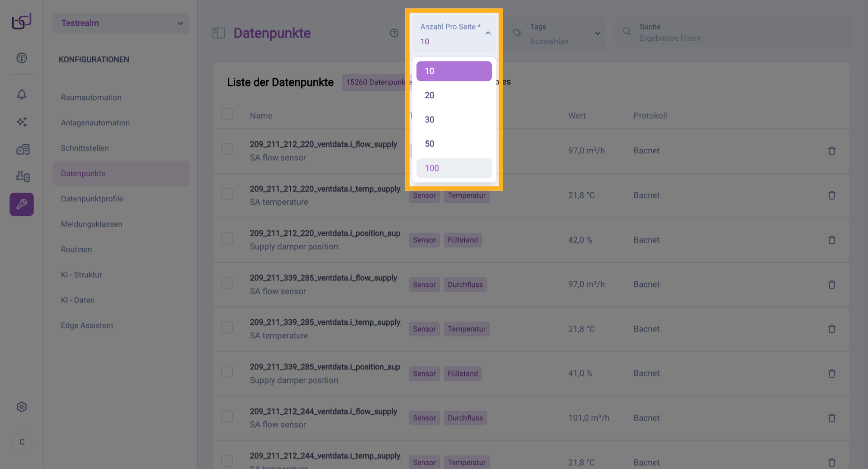The image size is (868, 469).
Task: Select checkbox for 209_211_339_285 flow_supply row
Action: [x=227, y=283]
